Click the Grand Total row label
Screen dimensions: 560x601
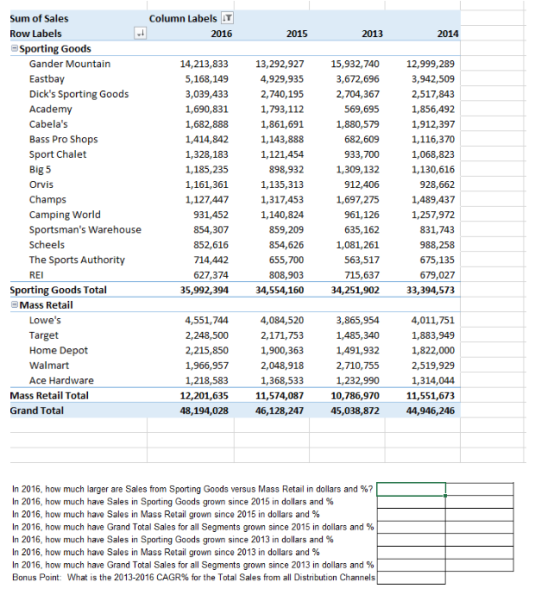click(x=37, y=411)
